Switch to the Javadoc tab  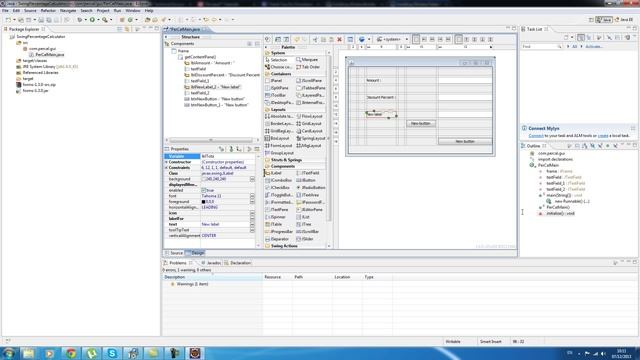(x=211, y=263)
